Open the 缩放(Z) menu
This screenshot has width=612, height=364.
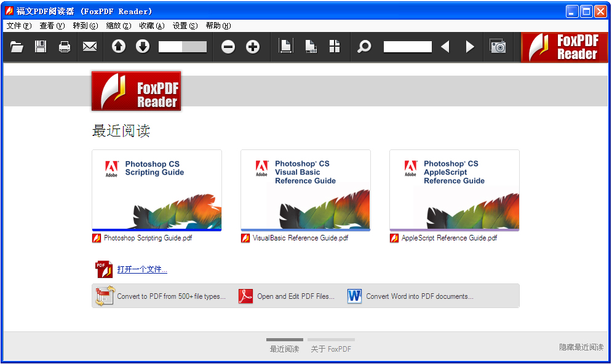pos(119,26)
